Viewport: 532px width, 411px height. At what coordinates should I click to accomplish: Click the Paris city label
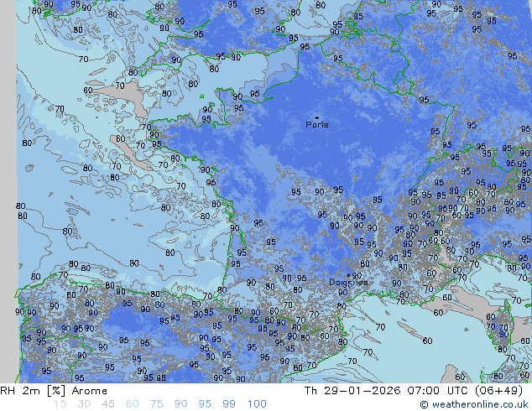pos(317,125)
